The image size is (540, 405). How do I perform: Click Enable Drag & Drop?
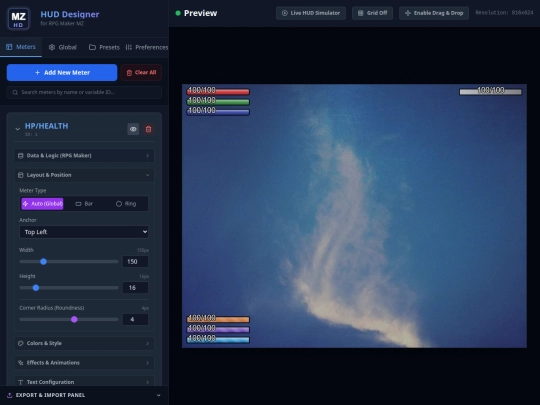(434, 13)
